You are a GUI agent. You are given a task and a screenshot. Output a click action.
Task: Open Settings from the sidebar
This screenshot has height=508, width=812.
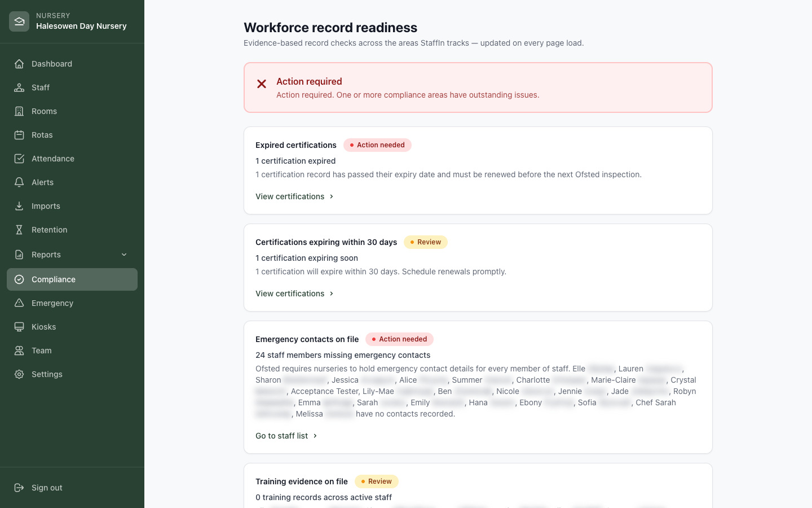click(72, 374)
